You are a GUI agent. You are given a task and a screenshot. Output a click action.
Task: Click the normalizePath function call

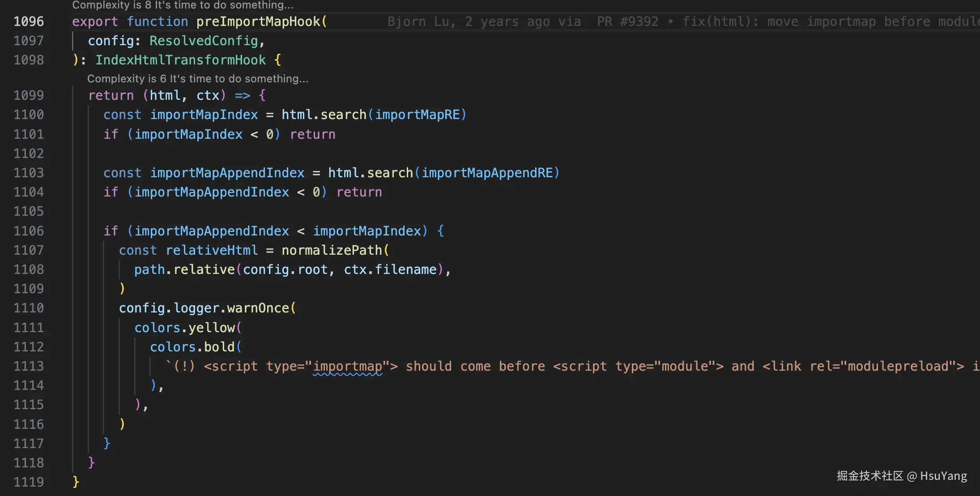[x=332, y=250]
